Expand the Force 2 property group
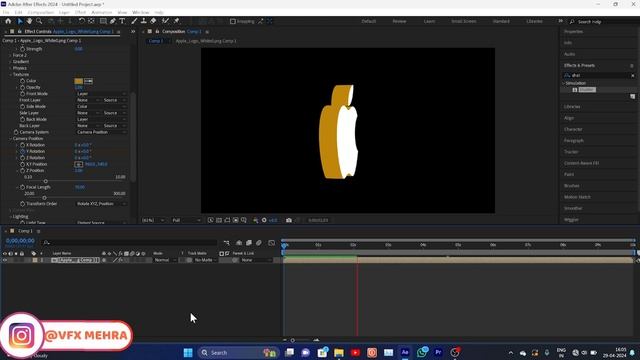Screen dimensions: 640x360 coord(11,56)
